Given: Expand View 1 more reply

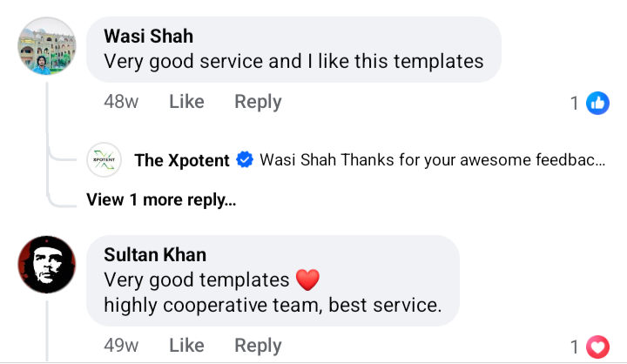Looking at the screenshot, I should click(161, 199).
